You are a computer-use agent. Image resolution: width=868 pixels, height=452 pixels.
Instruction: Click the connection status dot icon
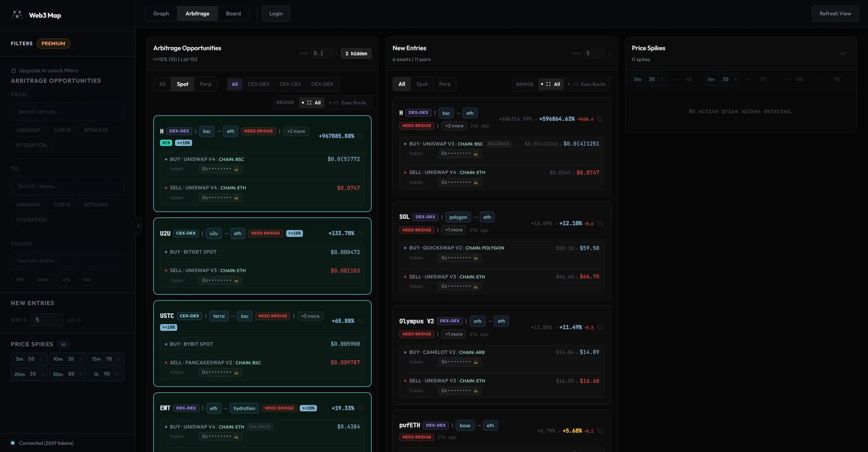tap(13, 443)
